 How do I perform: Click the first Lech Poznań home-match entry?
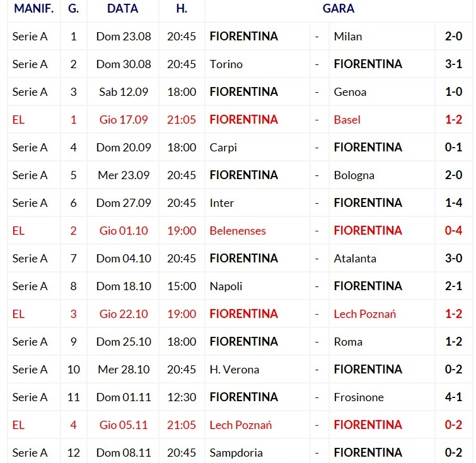pos(364,314)
